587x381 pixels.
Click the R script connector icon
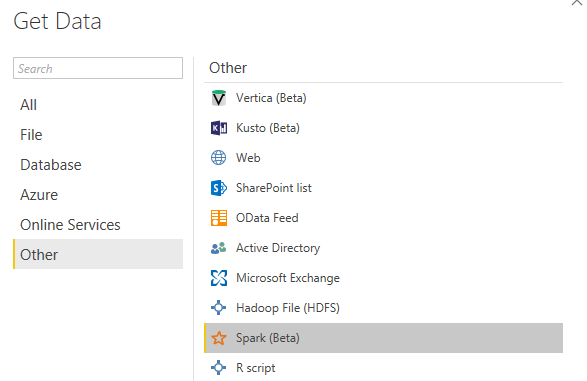coord(219,368)
